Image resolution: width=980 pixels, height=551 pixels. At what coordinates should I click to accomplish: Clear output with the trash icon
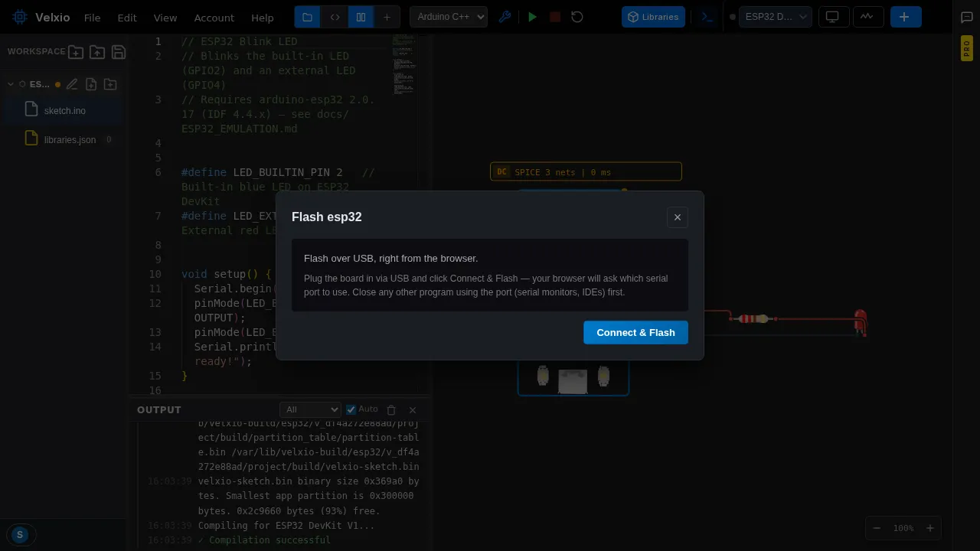(x=391, y=410)
